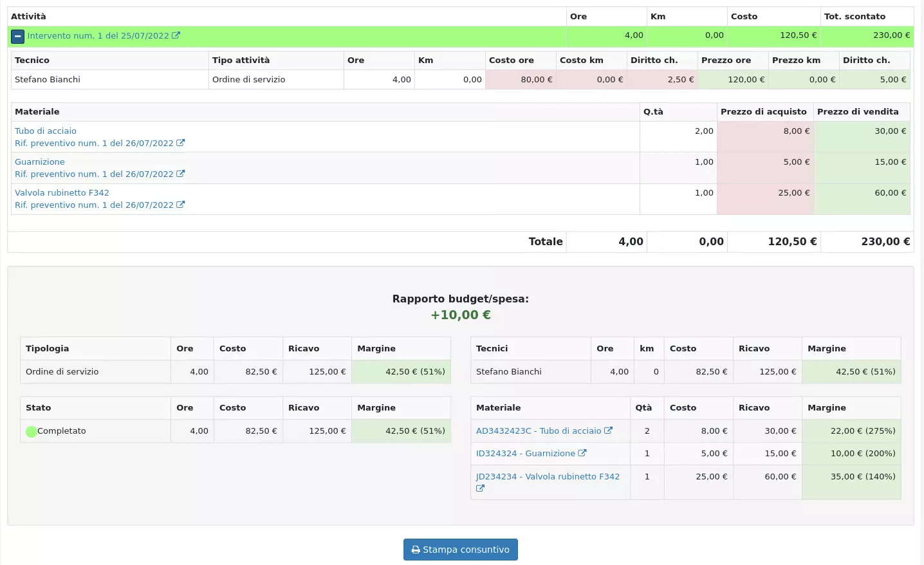Click the 2,50 € Diritto ch. cost cell

tap(663, 80)
